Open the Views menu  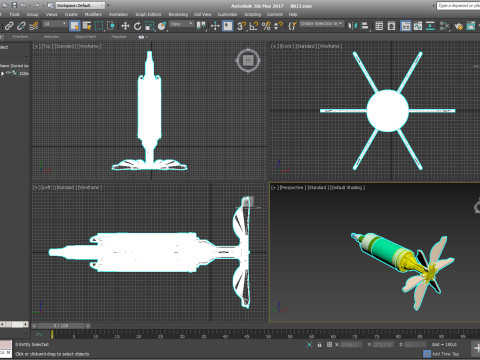(x=51, y=14)
